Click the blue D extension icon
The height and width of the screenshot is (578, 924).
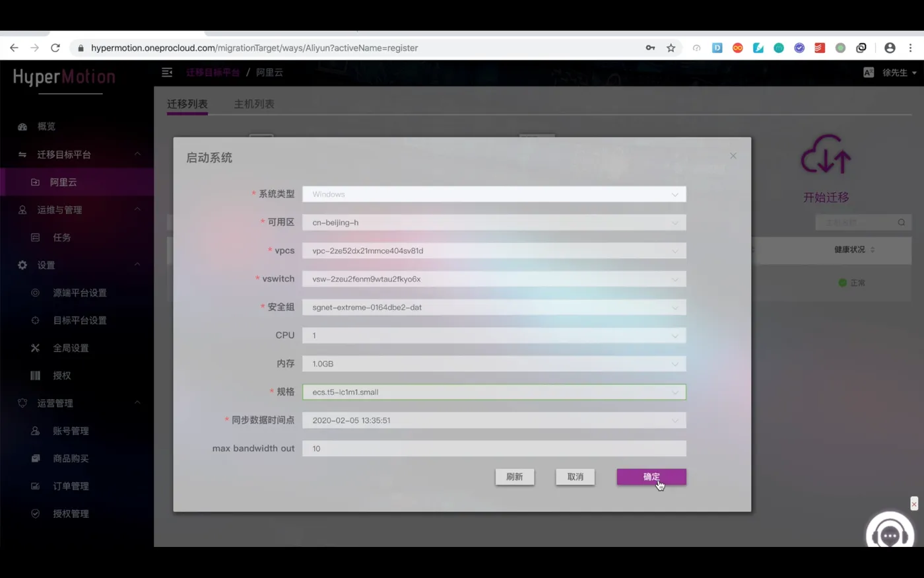click(x=717, y=48)
